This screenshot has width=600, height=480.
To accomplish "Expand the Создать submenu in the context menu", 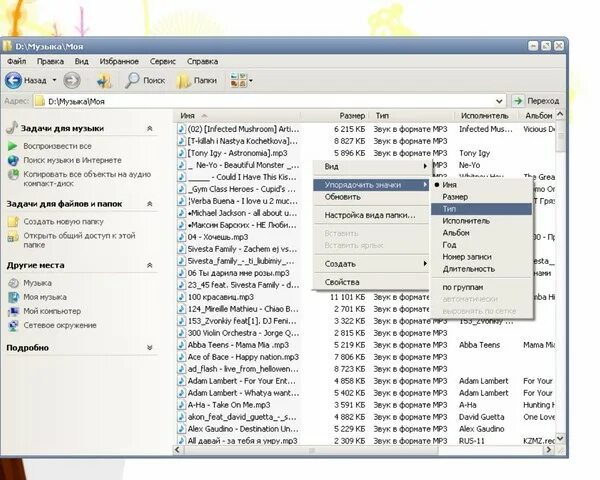I will pos(371,264).
